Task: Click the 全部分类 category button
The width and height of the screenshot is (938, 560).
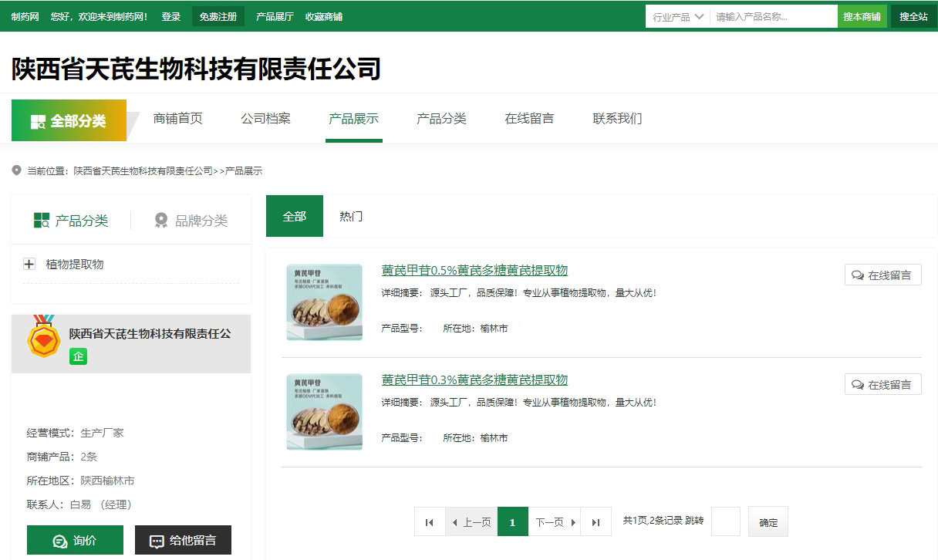Action: (69, 120)
